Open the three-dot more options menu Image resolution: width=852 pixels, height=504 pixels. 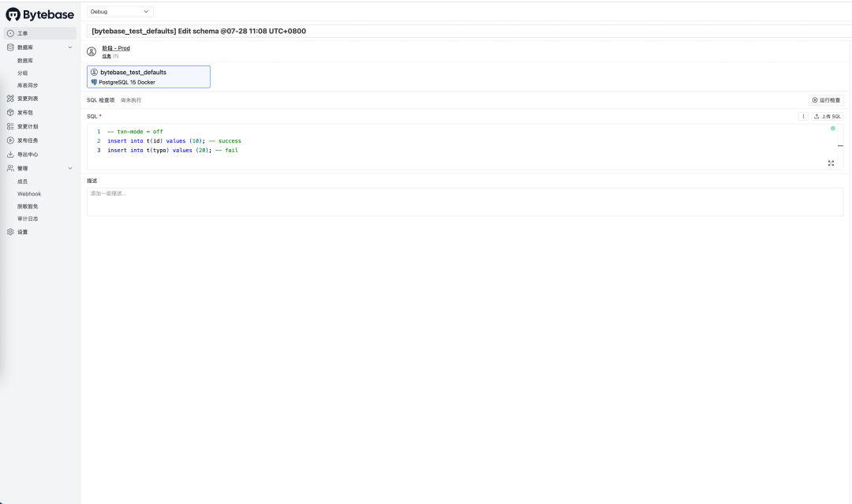(x=803, y=116)
